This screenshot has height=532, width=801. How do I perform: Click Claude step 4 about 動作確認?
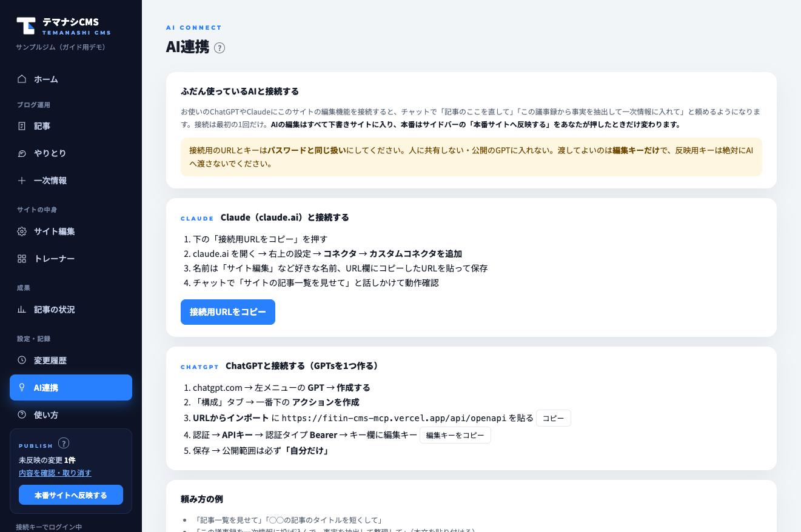point(316,283)
